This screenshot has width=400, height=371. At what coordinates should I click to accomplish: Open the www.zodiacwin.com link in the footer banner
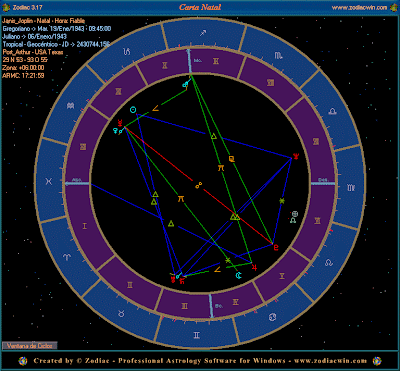pyautogui.click(x=329, y=361)
